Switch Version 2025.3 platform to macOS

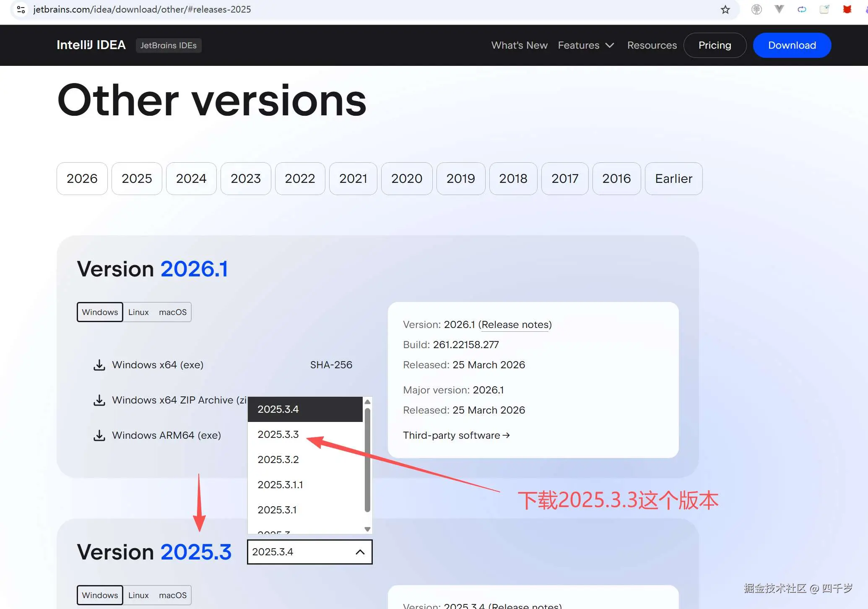pyautogui.click(x=173, y=595)
